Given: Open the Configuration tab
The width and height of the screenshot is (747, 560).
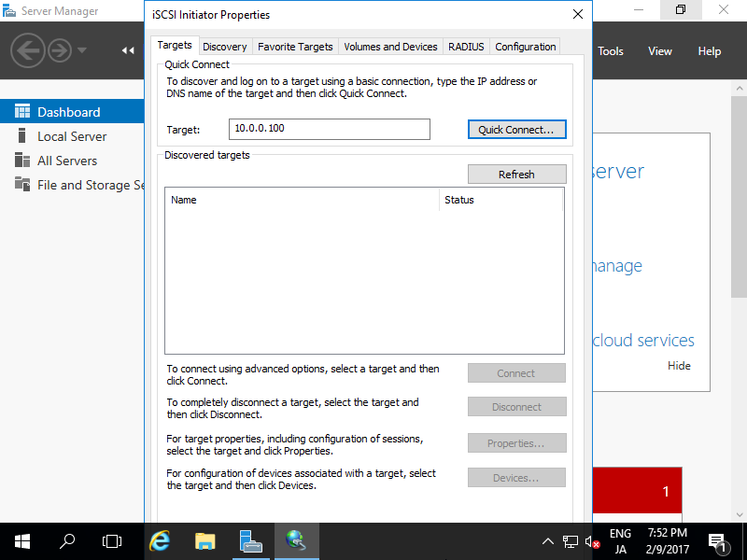Looking at the screenshot, I should tap(525, 47).
